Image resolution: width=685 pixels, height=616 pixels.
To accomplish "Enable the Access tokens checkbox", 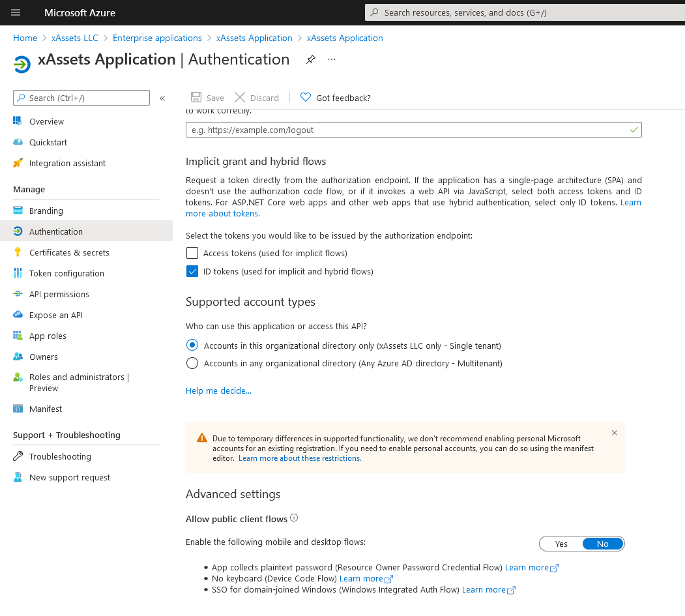I will (192, 253).
